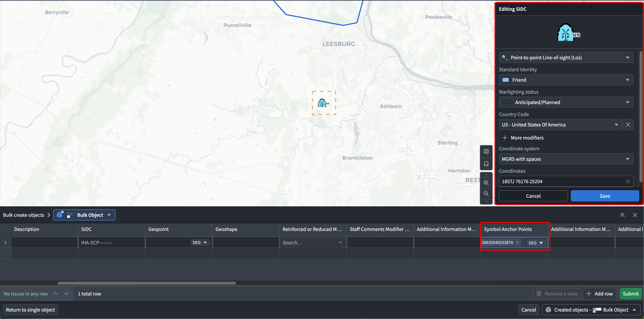Open the Country Code dropdown
The image size is (644, 319).
[x=560, y=125]
